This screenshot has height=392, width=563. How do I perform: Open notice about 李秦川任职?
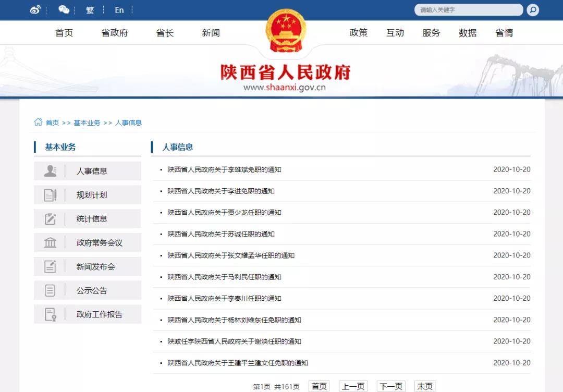pyautogui.click(x=224, y=298)
